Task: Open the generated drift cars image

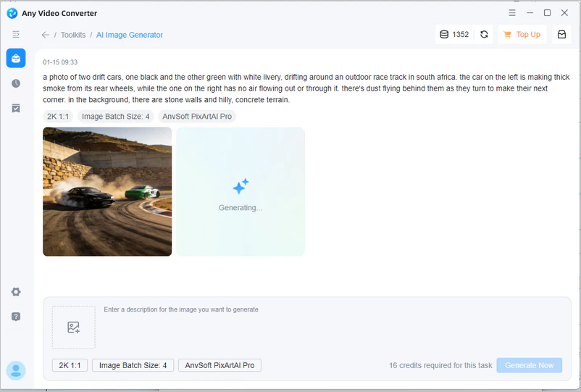Action: click(x=107, y=191)
